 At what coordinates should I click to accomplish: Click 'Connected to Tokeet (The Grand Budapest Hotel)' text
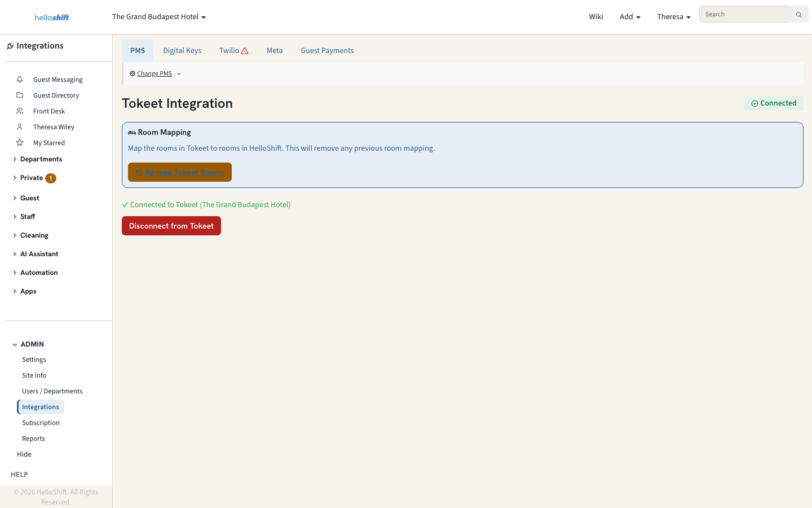coord(210,205)
